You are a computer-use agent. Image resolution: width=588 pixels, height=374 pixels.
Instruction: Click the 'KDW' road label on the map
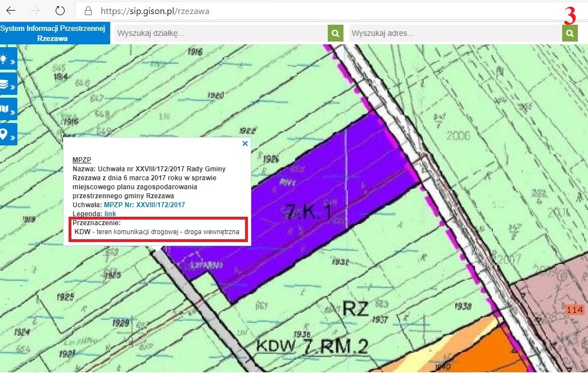[276, 346]
